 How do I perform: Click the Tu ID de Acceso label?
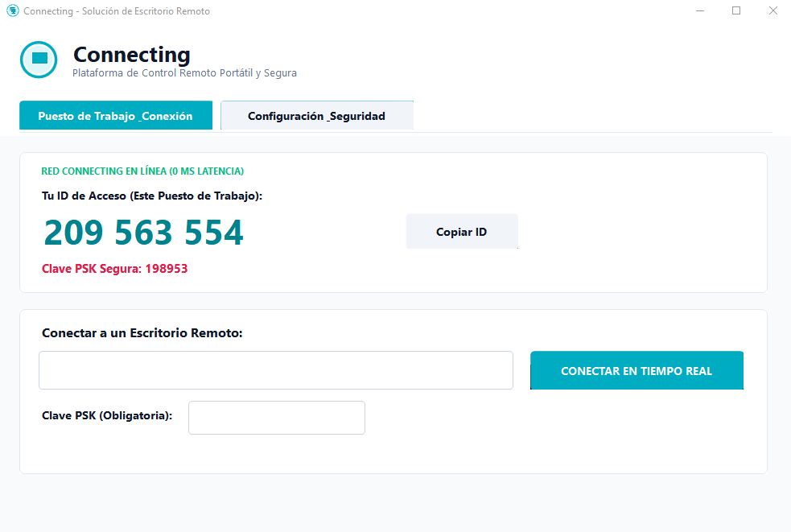tap(152, 196)
